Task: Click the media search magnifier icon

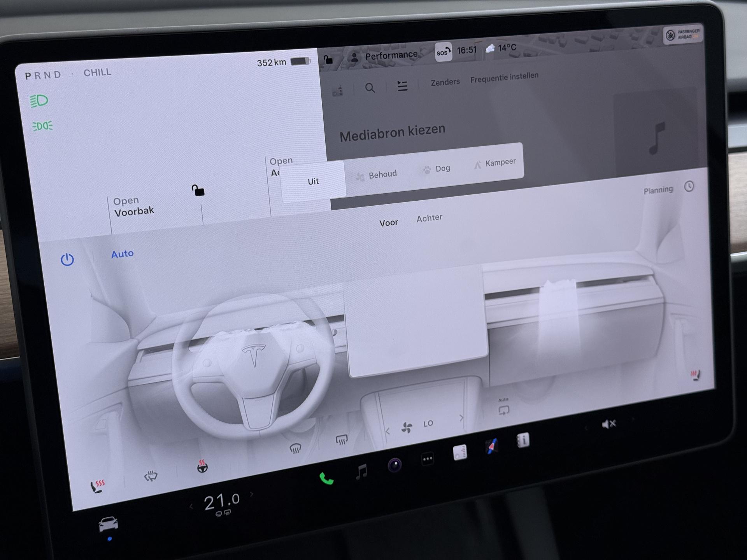Action: click(x=370, y=88)
